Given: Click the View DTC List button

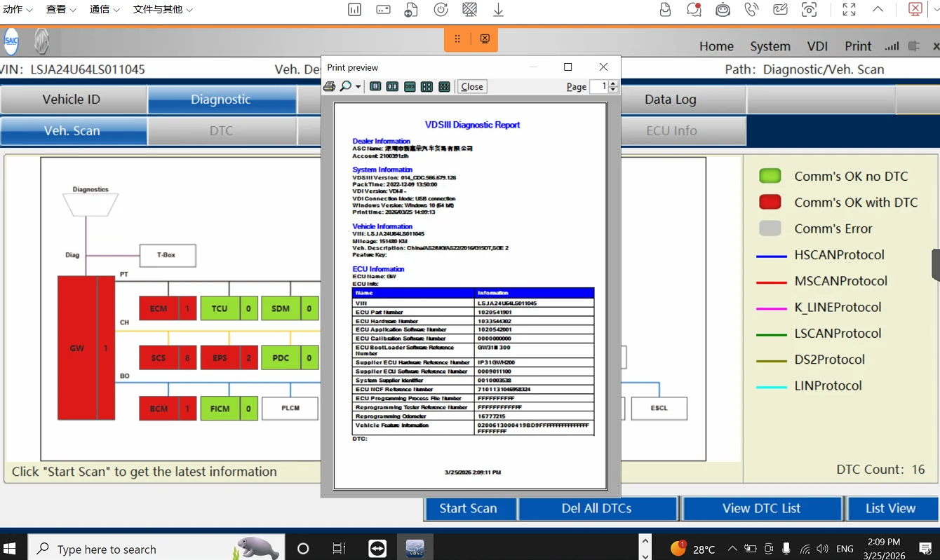Looking at the screenshot, I should click(761, 509).
